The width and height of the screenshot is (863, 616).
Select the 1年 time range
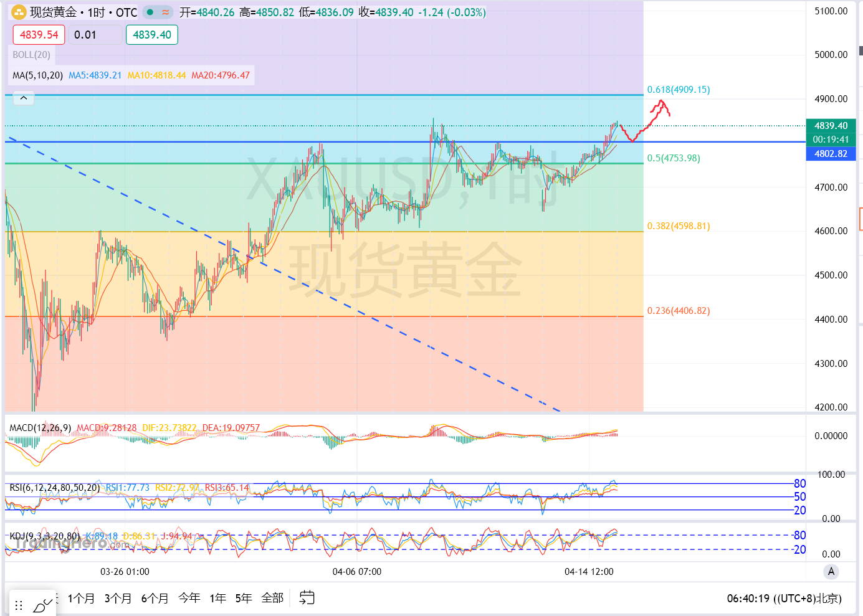pyautogui.click(x=217, y=599)
